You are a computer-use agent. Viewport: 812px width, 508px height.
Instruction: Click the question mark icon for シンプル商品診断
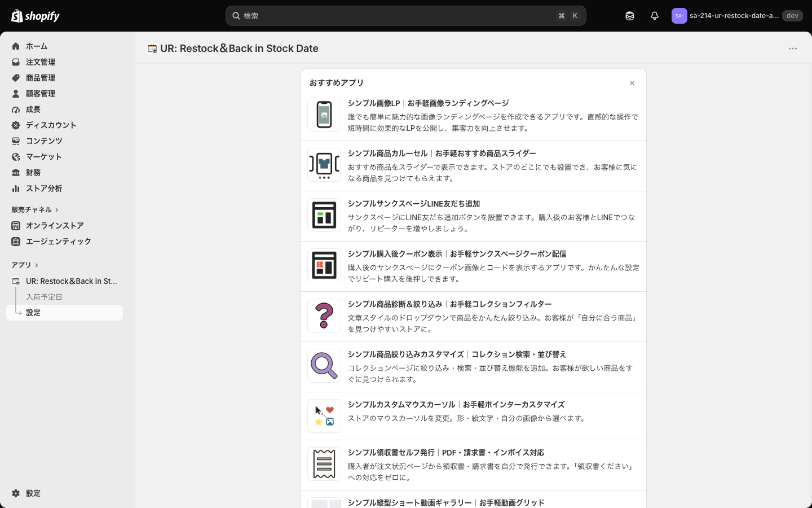[x=324, y=316]
